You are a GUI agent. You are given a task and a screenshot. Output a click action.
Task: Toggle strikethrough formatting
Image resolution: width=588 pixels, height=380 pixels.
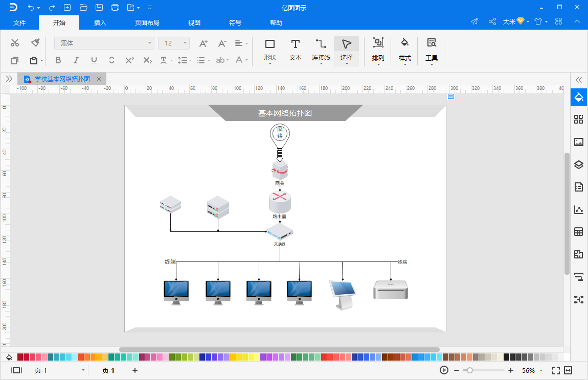(x=111, y=60)
